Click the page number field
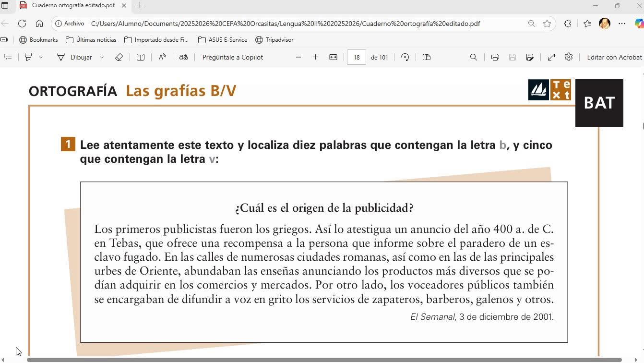Screen dimensions: 644x363 pyautogui.click(x=357, y=57)
